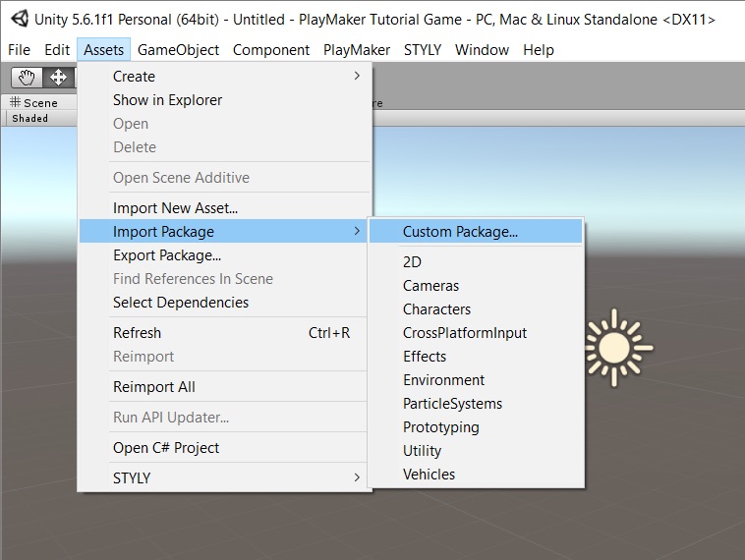
Task: Choose Show in Explorer
Action: 224,100
